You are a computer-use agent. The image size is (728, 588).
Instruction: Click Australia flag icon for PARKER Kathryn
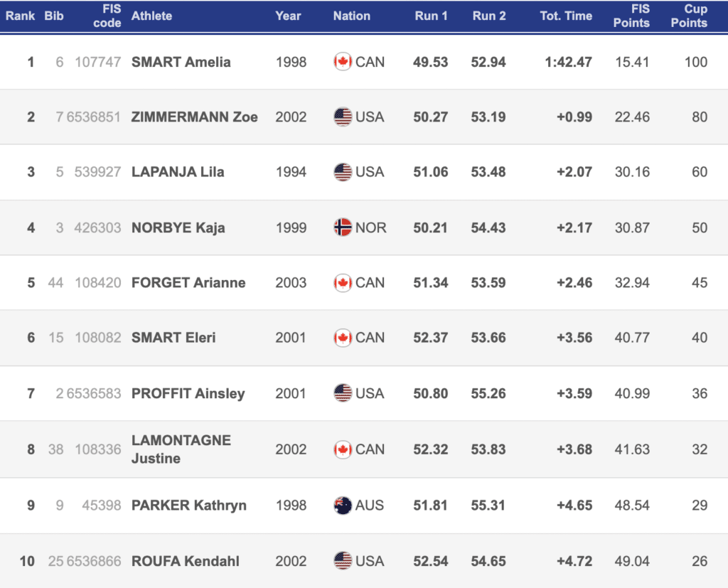click(343, 506)
